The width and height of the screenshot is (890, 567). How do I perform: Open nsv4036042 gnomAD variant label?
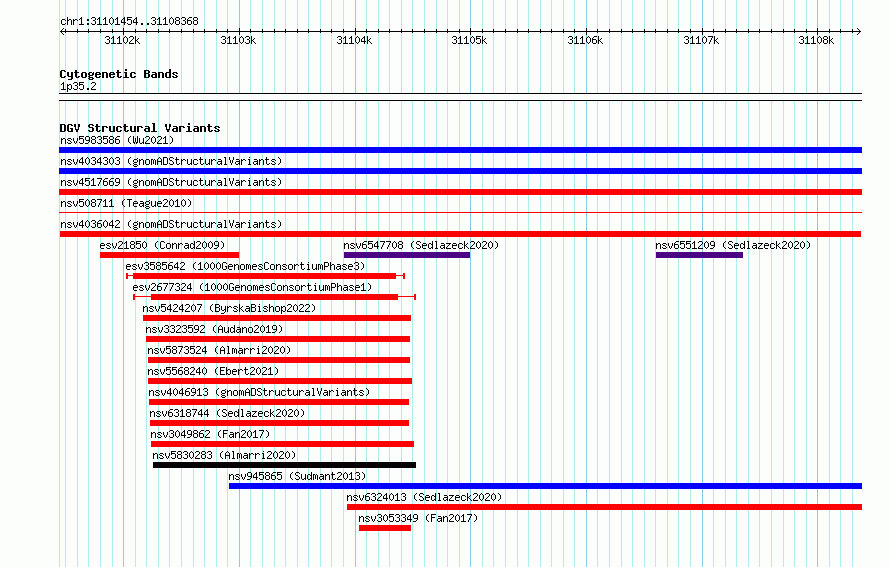click(x=171, y=224)
